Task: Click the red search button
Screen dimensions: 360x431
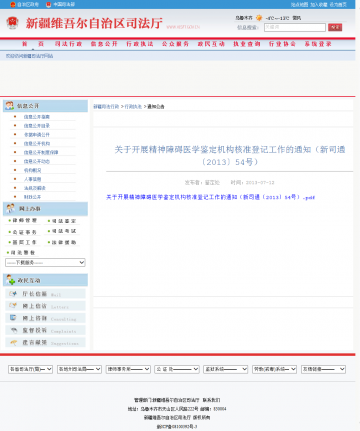Action: coord(335,27)
